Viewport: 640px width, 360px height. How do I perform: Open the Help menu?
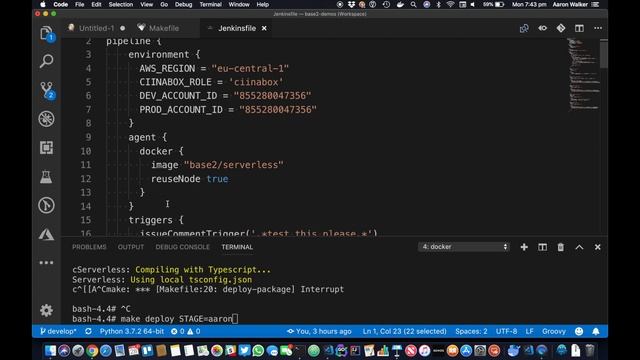(262, 4)
